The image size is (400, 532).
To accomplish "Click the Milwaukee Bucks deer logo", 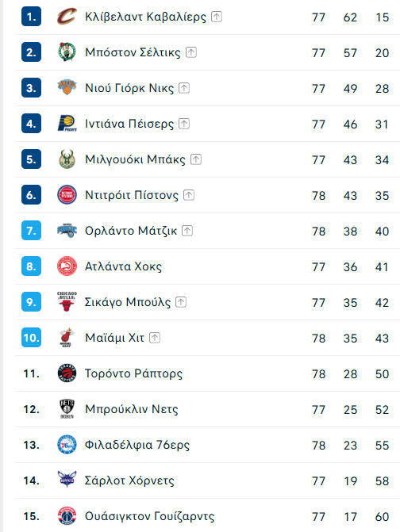I will (67, 159).
